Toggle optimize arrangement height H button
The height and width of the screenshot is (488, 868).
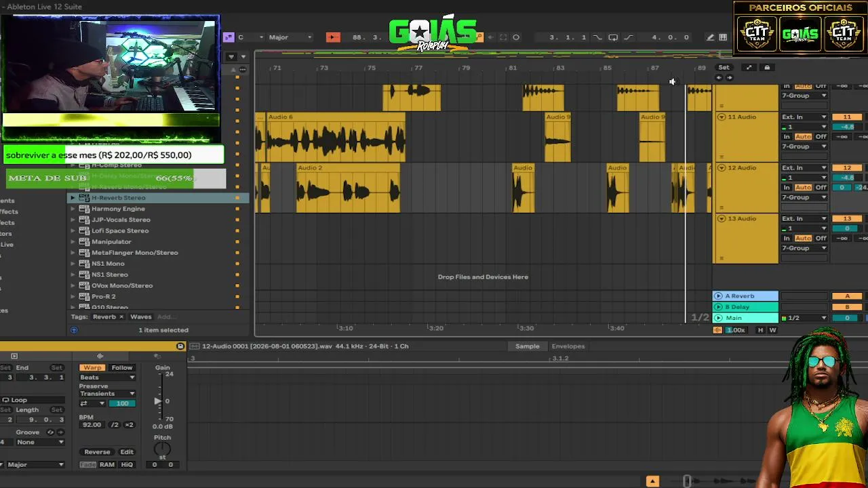point(760,330)
